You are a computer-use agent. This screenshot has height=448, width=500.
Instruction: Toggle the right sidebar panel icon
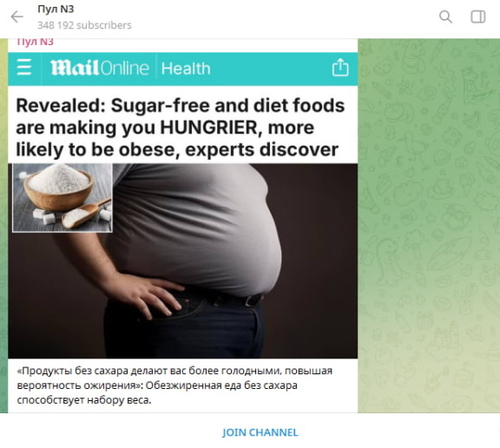tap(478, 16)
